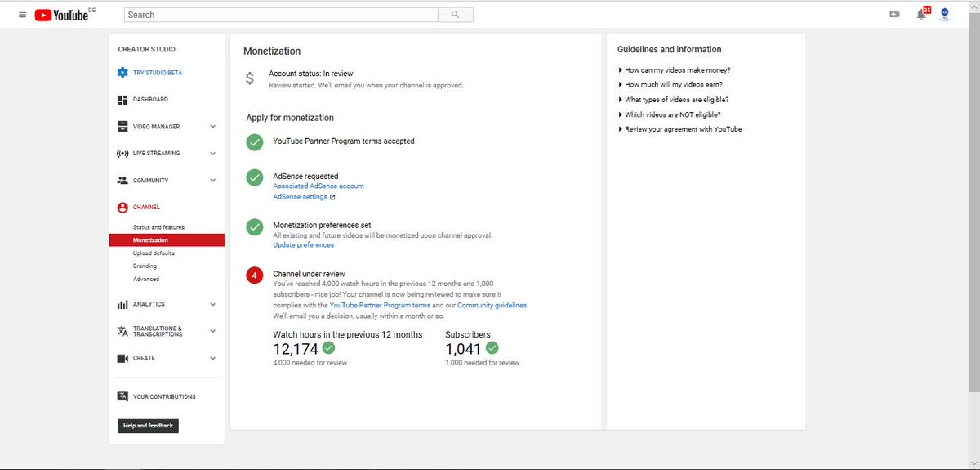Expand 'Which videos are NOT eligible?'
The height and width of the screenshot is (470, 980).
[670, 114]
